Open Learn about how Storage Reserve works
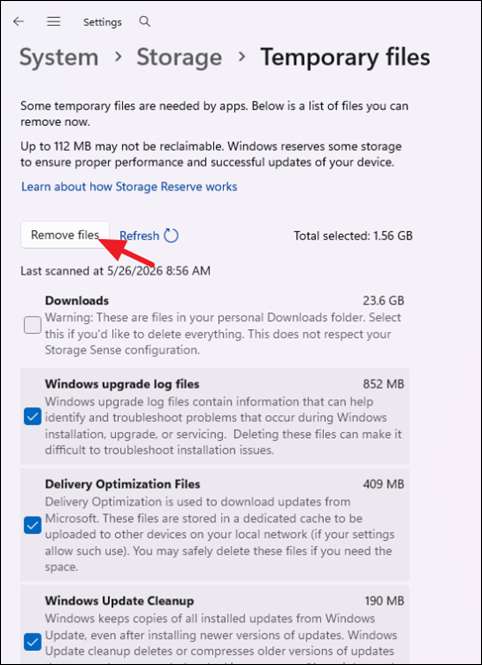This screenshot has width=482, height=665. 129,187
